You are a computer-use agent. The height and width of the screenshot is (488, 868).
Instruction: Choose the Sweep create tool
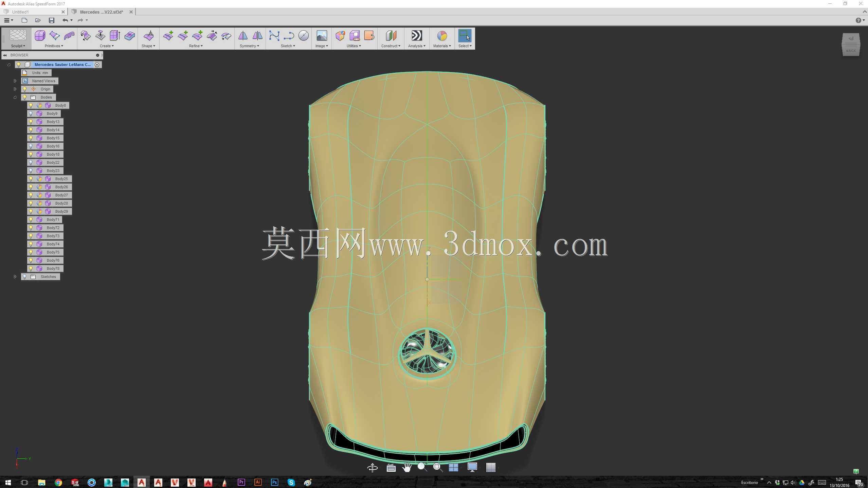[86, 35]
